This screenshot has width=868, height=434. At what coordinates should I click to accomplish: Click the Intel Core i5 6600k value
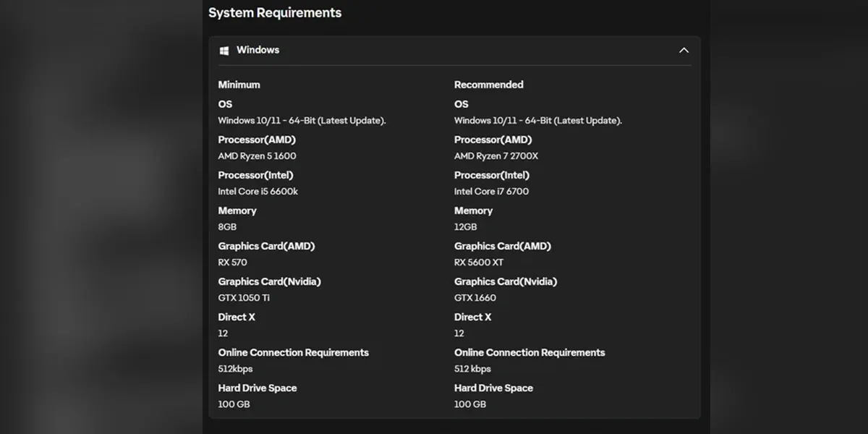[258, 191]
